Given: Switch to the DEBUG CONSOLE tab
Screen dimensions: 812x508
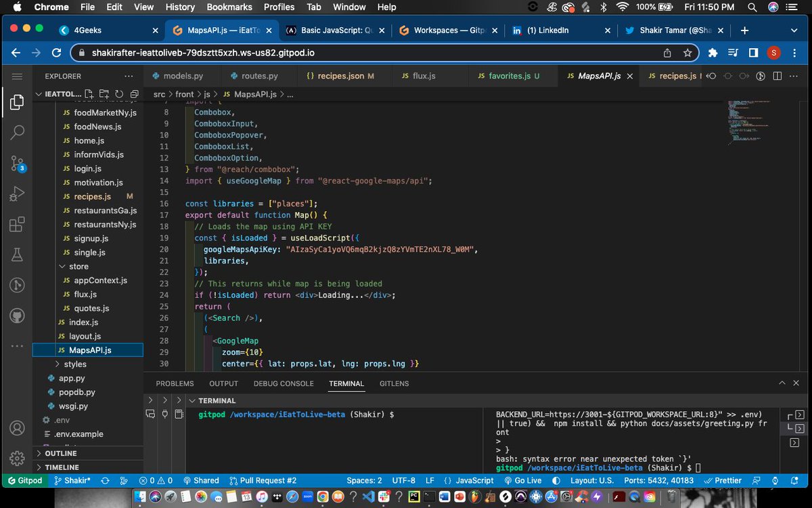Looking at the screenshot, I should [x=284, y=383].
